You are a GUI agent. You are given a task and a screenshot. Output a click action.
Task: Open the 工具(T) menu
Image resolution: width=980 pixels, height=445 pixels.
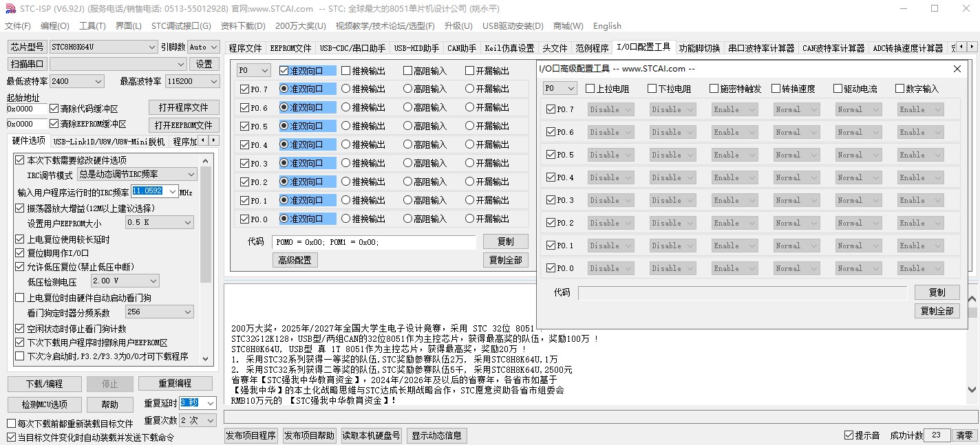point(92,26)
